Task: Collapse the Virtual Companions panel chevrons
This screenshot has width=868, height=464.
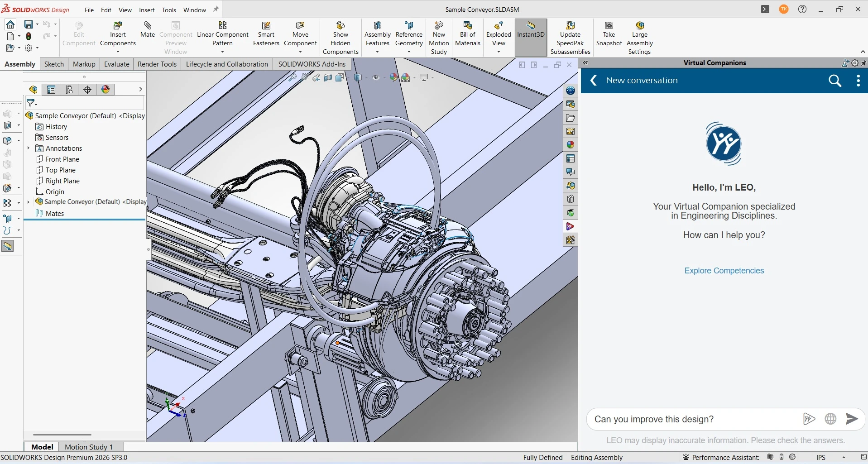Action: point(585,63)
